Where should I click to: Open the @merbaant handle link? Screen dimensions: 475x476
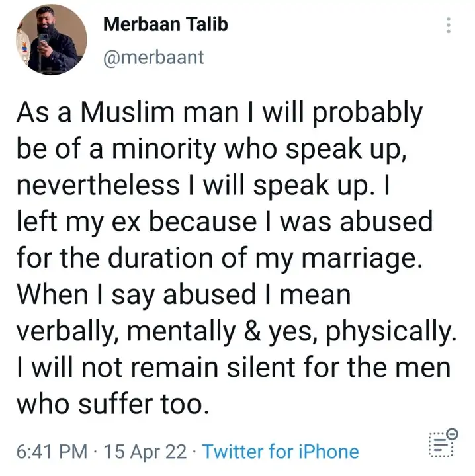154,58
